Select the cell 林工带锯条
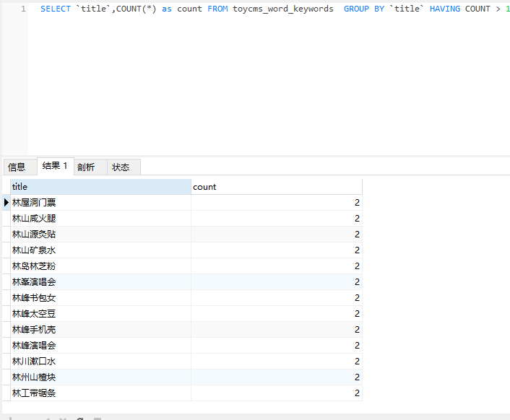 (x=100, y=393)
